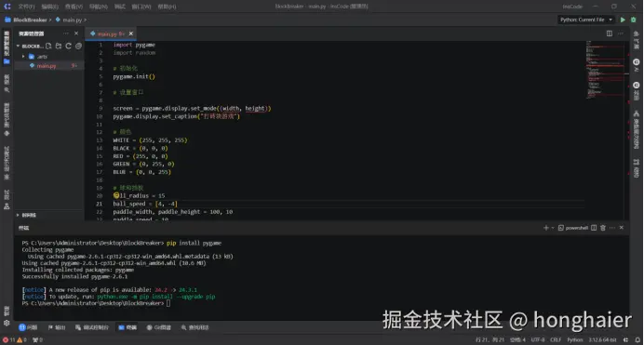Click the WHITE = (255, 255, 255) line
Image resolution: width=644 pixels, height=345 pixels.
[x=150, y=140]
